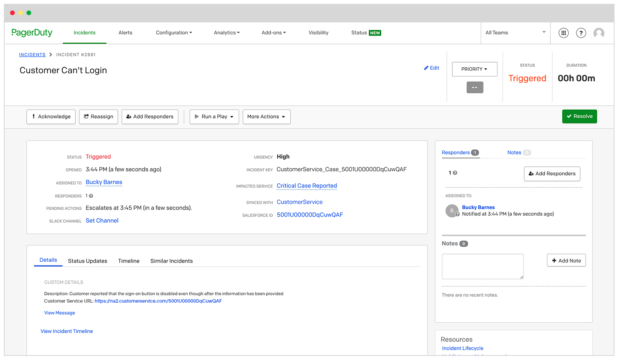Click the Customer Can't Login title

point(63,70)
